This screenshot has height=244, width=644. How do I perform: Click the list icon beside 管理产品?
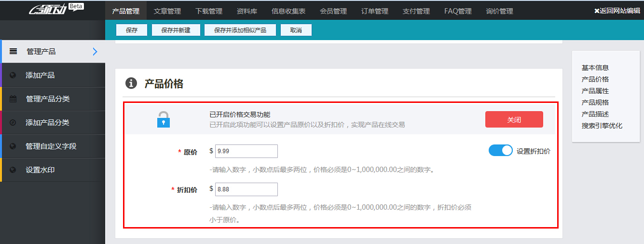(x=14, y=52)
